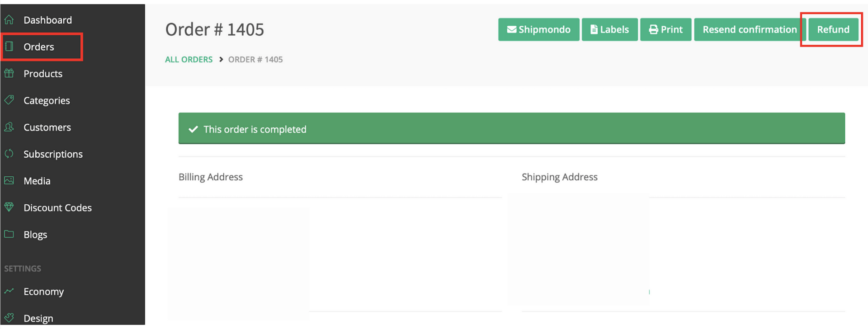Send order to Shipmondo
The width and height of the screenshot is (868, 329).
[538, 29]
